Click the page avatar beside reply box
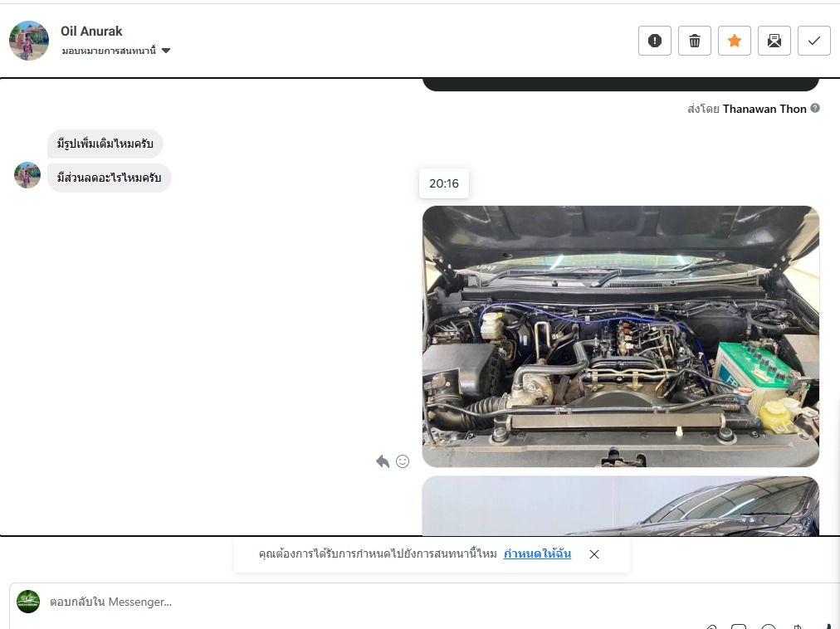The height and width of the screenshot is (629, 840). click(x=28, y=602)
